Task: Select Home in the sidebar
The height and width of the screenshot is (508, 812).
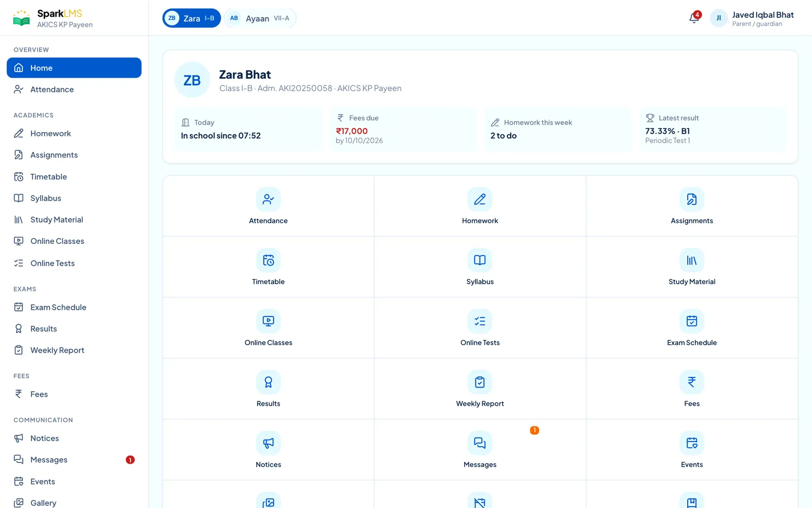Action: (74, 68)
